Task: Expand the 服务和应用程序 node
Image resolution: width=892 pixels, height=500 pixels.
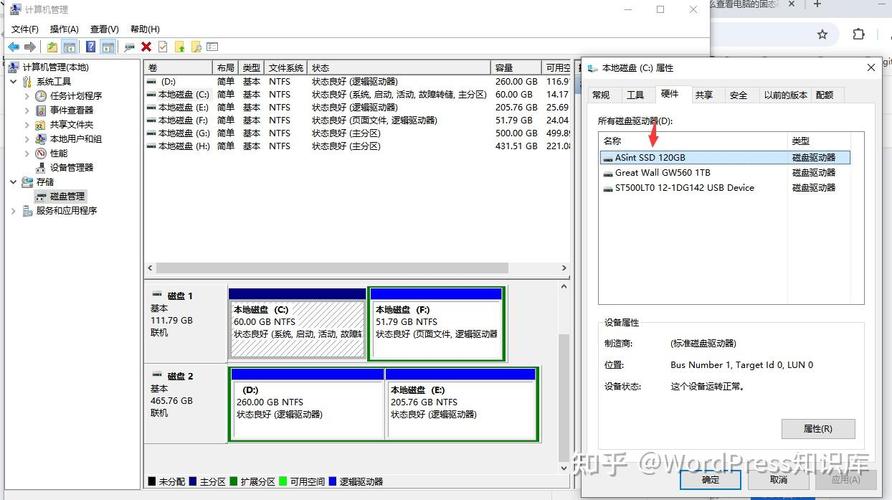Action: (14, 211)
